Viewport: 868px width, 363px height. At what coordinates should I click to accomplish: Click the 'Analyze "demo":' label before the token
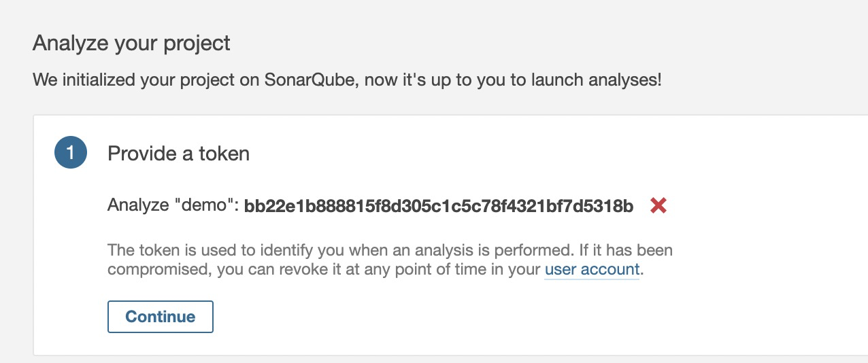173,205
